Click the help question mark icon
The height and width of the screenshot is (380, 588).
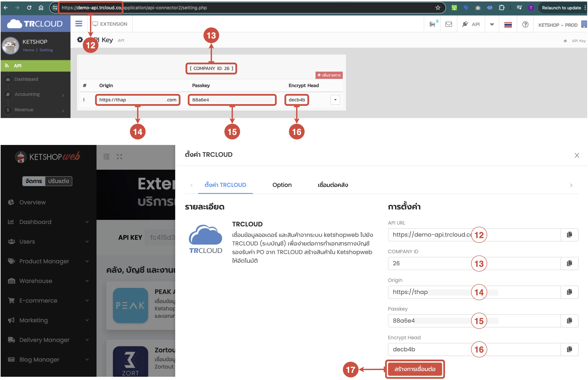pyautogui.click(x=525, y=24)
